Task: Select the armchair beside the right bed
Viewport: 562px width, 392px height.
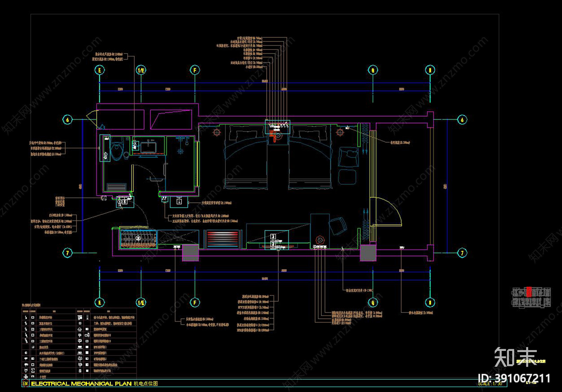Action: [348, 157]
